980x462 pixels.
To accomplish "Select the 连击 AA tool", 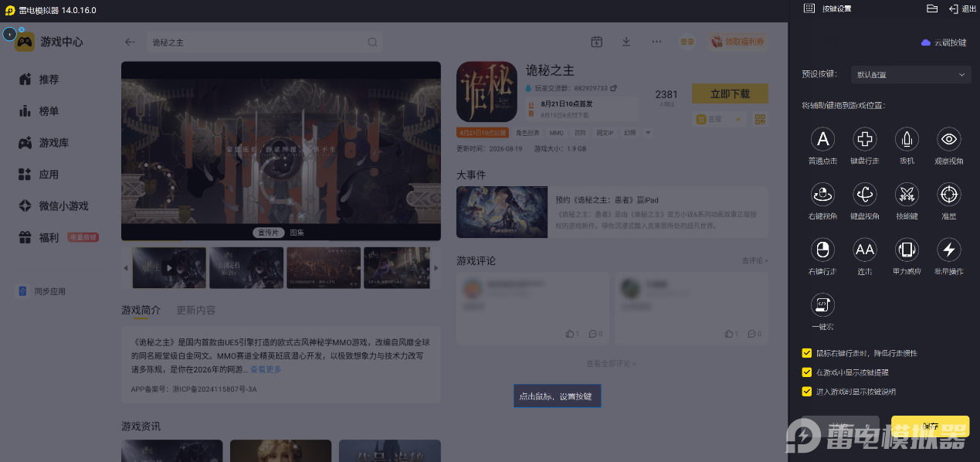I will pos(865,250).
